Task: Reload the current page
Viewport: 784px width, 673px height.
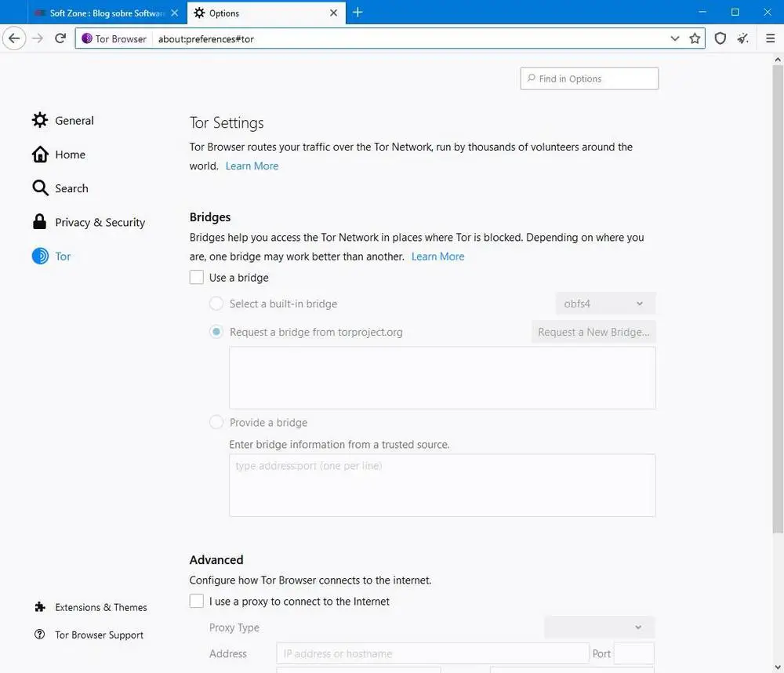Action: click(60, 38)
